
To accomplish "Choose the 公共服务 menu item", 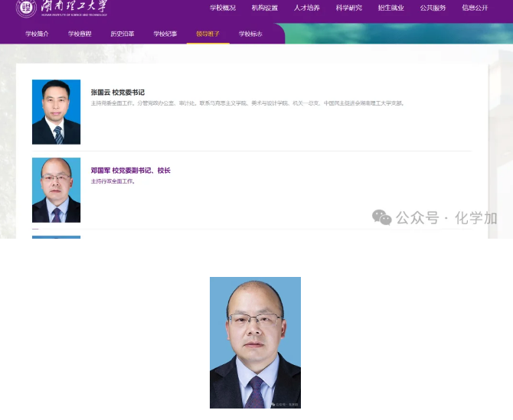I will (433, 8).
